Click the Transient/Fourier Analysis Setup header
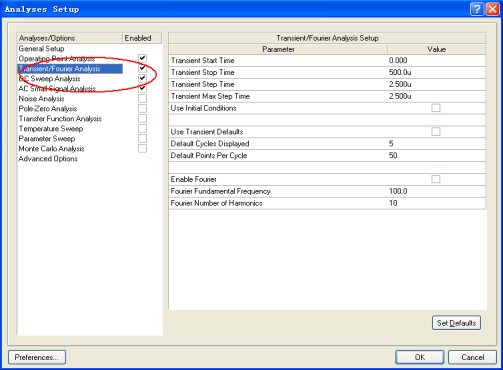The image size is (503, 370). [x=327, y=38]
